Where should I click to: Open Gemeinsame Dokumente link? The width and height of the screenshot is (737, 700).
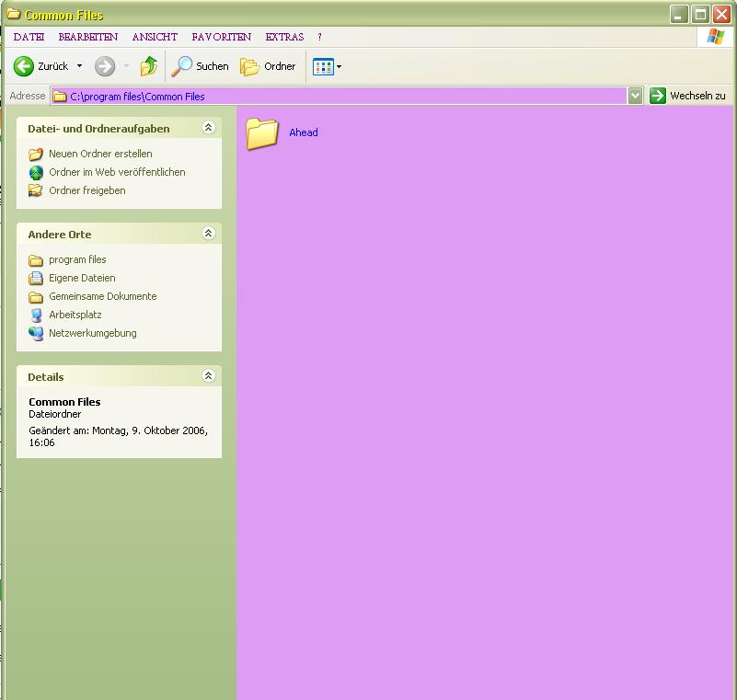[102, 296]
